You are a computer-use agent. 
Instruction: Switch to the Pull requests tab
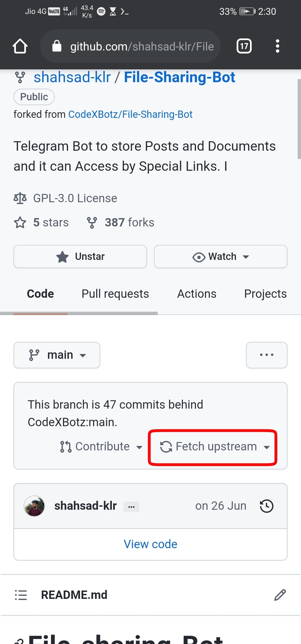pos(115,294)
